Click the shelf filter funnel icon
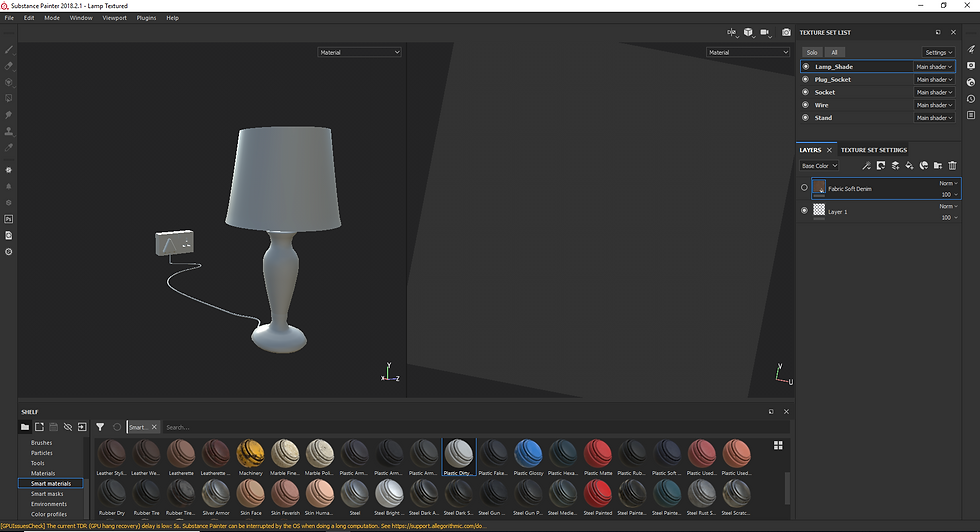Viewport: 980px width, 532px height. coord(100,427)
